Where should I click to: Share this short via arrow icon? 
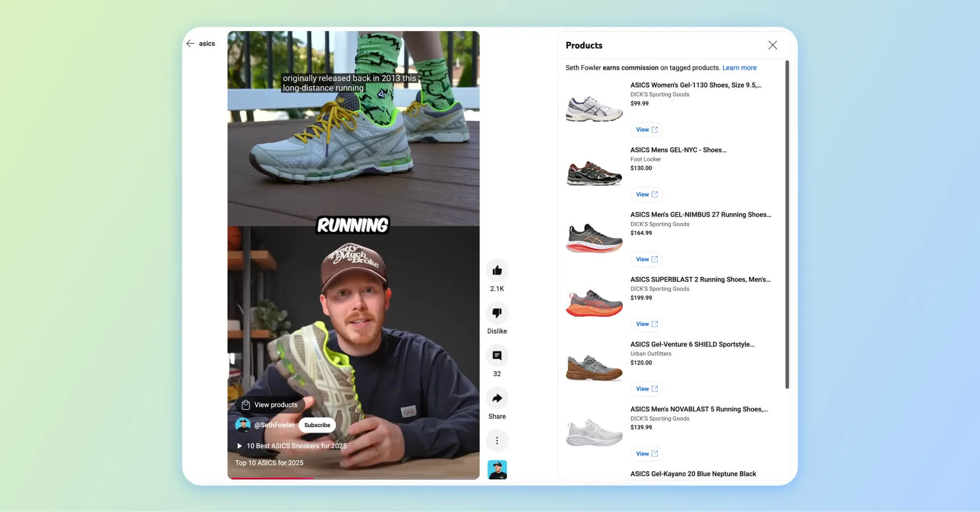(497, 398)
